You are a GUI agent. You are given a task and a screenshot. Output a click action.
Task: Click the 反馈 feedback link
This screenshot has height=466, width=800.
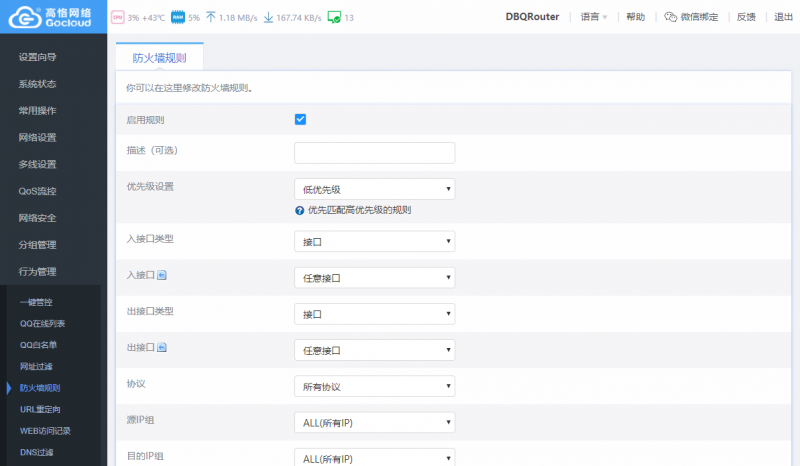coord(746,17)
